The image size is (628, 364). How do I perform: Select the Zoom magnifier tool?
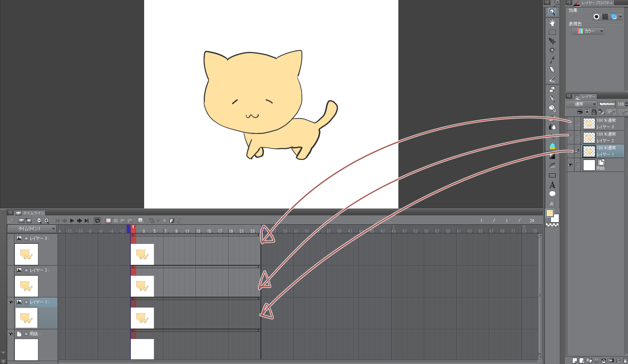[x=552, y=12]
